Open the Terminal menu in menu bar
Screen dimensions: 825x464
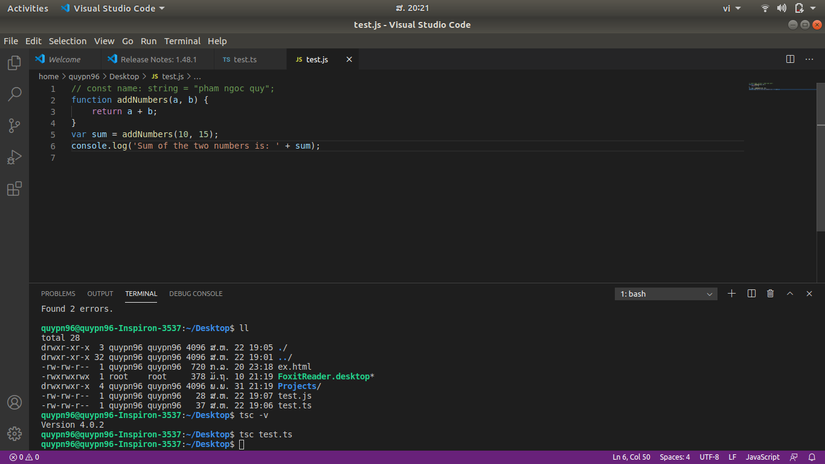point(182,41)
